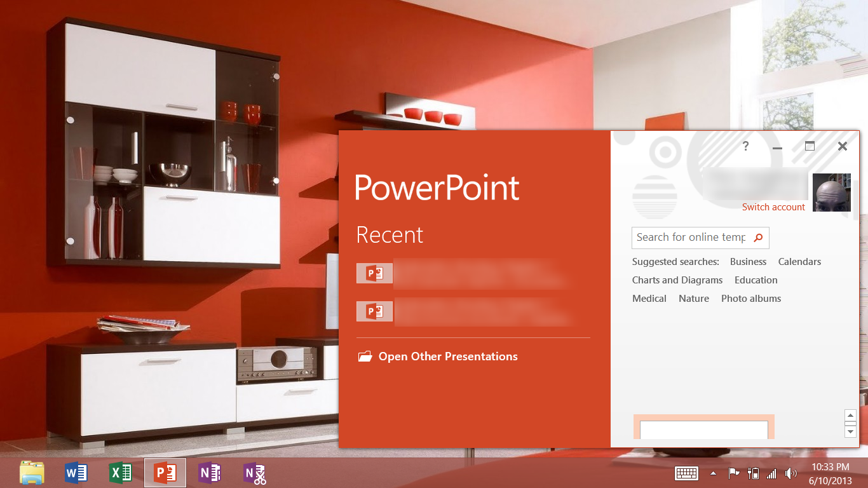Image resolution: width=868 pixels, height=488 pixels.
Task: Open Other Presentations
Action: click(x=448, y=356)
